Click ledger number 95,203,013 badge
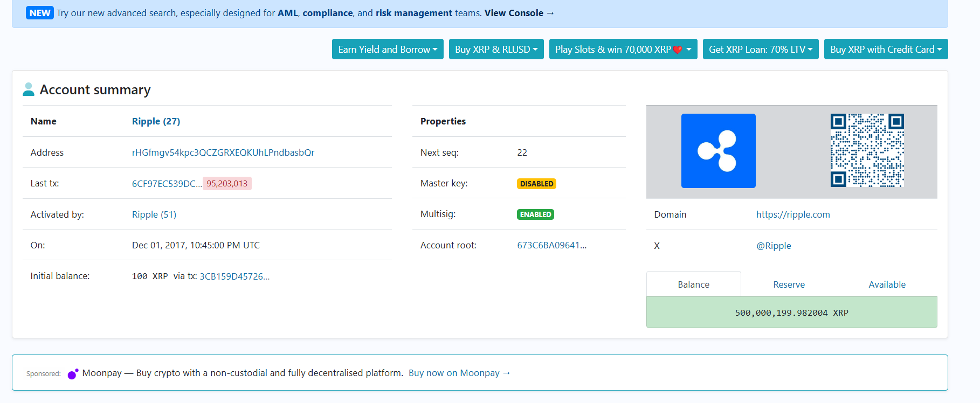The width and height of the screenshot is (980, 403). (227, 184)
